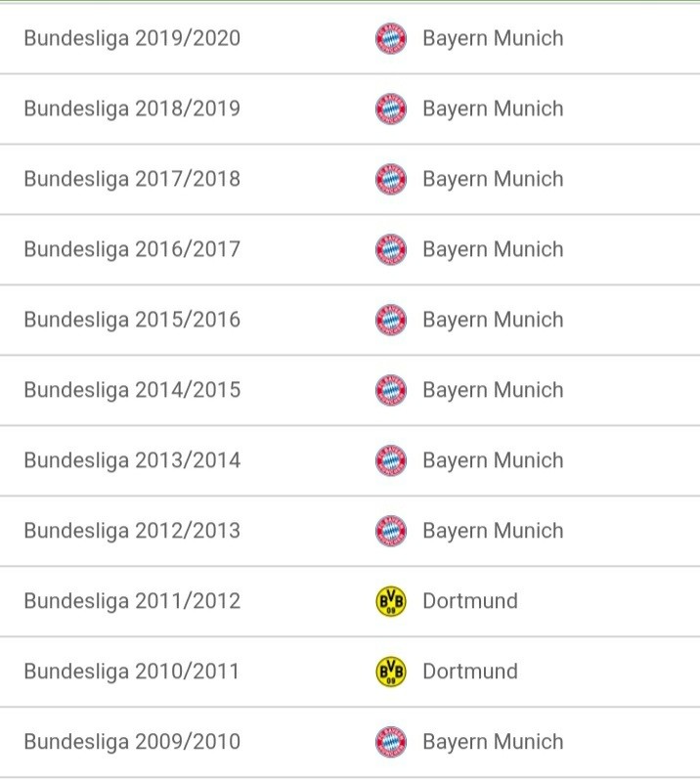
Task: Click Bayern Munich name in the 2018/2019 row
Action: click(494, 109)
